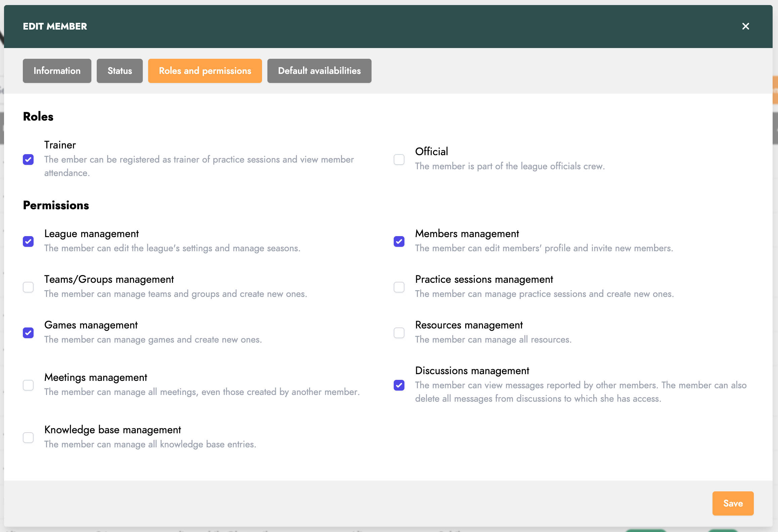Uncheck Games management checkbox
Screen dimensions: 778x532
pyautogui.click(x=28, y=333)
